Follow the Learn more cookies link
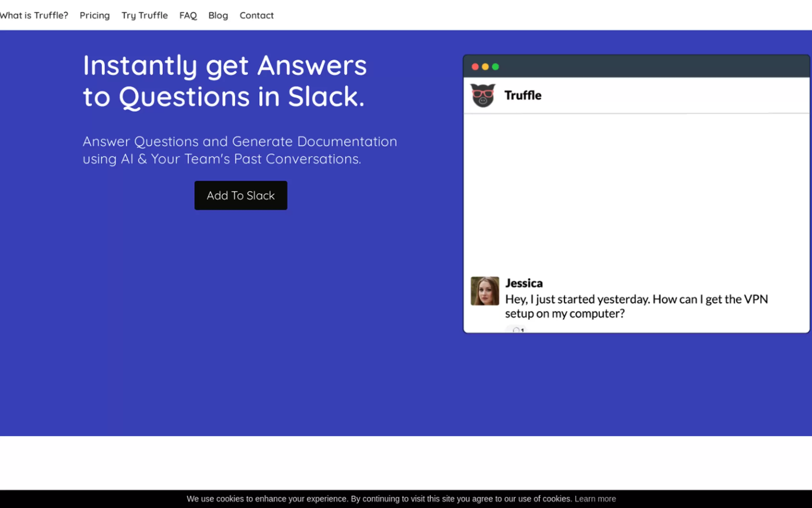This screenshot has height=508, width=812. click(x=595, y=499)
